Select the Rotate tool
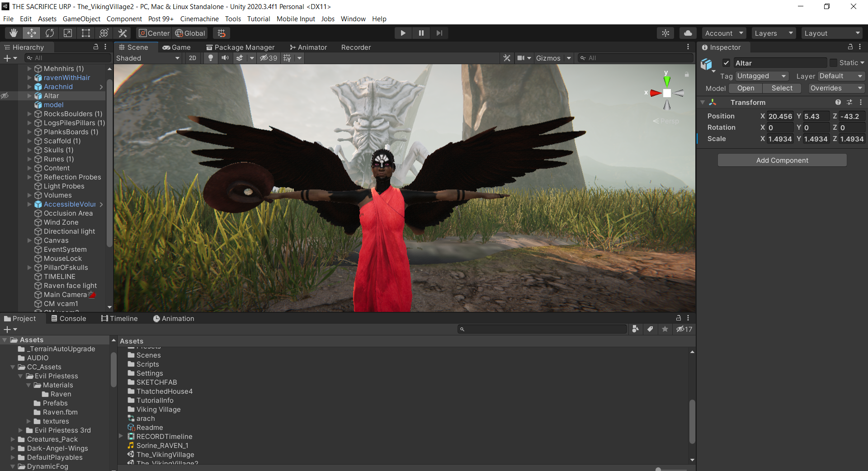The width and height of the screenshot is (868, 471). [x=50, y=33]
